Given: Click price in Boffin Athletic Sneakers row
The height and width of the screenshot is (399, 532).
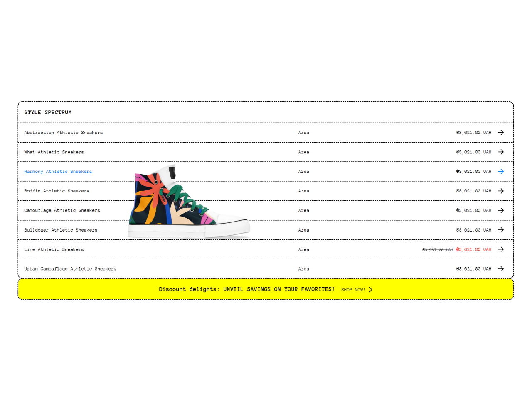Looking at the screenshot, I should (x=474, y=191).
